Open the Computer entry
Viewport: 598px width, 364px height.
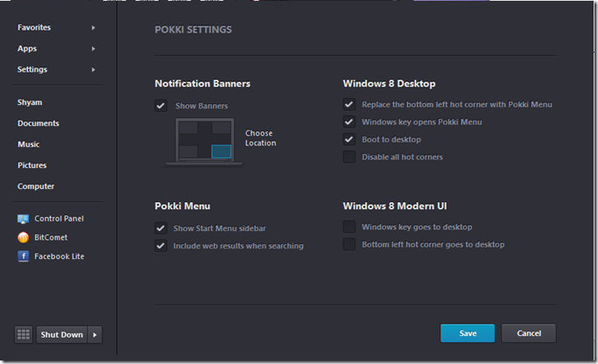pyautogui.click(x=36, y=186)
